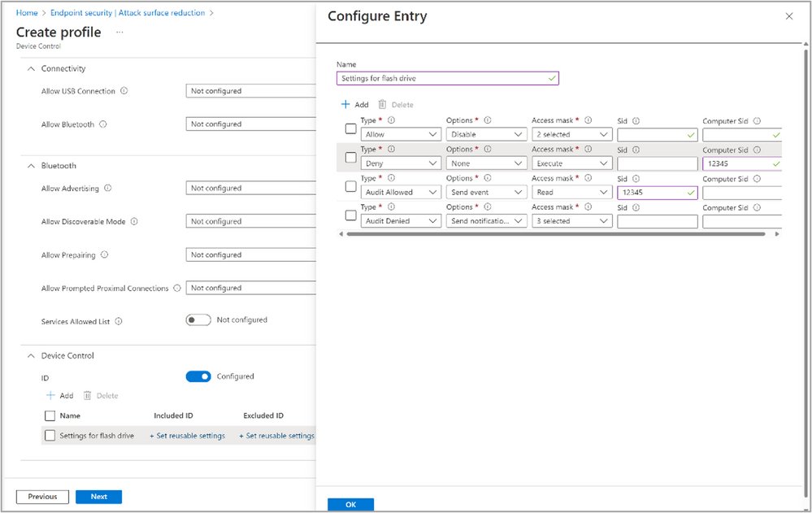Open the Access mask dropdown showing Execute

click(571, 163)
